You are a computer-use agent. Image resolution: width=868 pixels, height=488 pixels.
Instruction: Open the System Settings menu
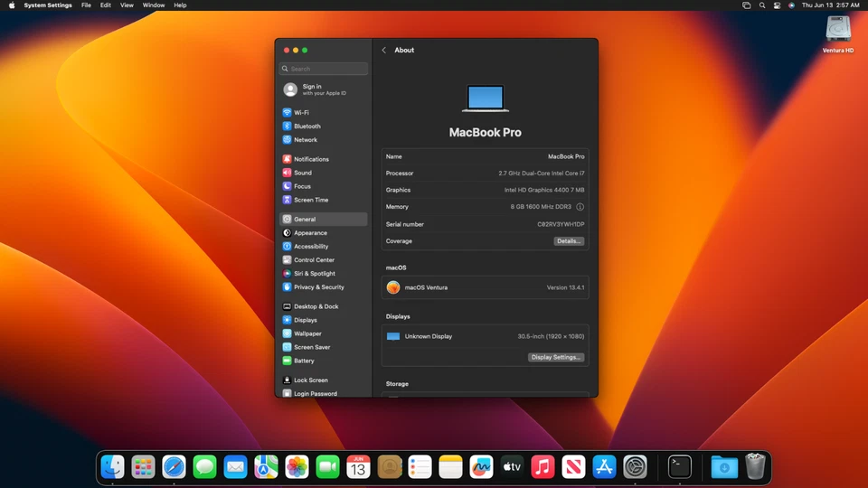point(48,5)
